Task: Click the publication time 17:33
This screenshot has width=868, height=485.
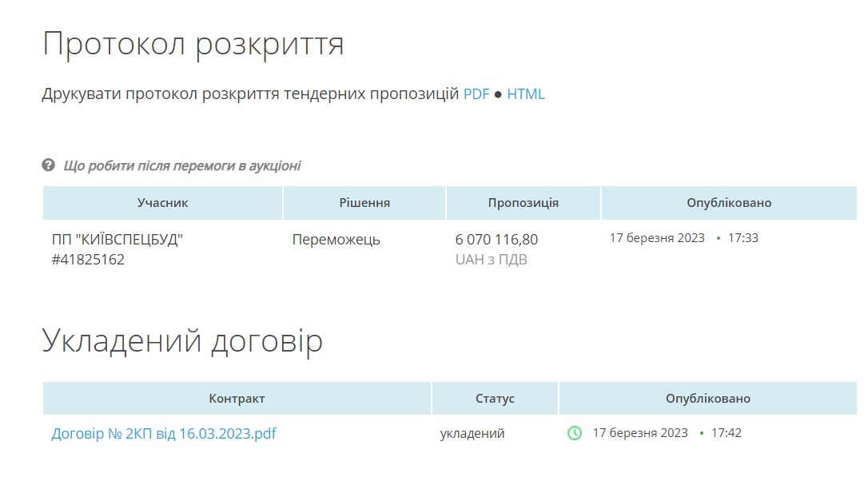Action: (743, 238)
